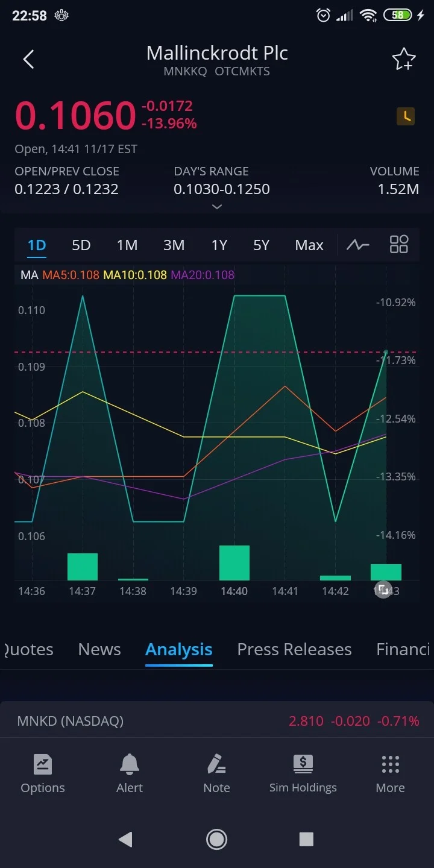Tap the -0.0172 price change value
The width and height of the screenshot is (434, 868).
pos(167,106)
